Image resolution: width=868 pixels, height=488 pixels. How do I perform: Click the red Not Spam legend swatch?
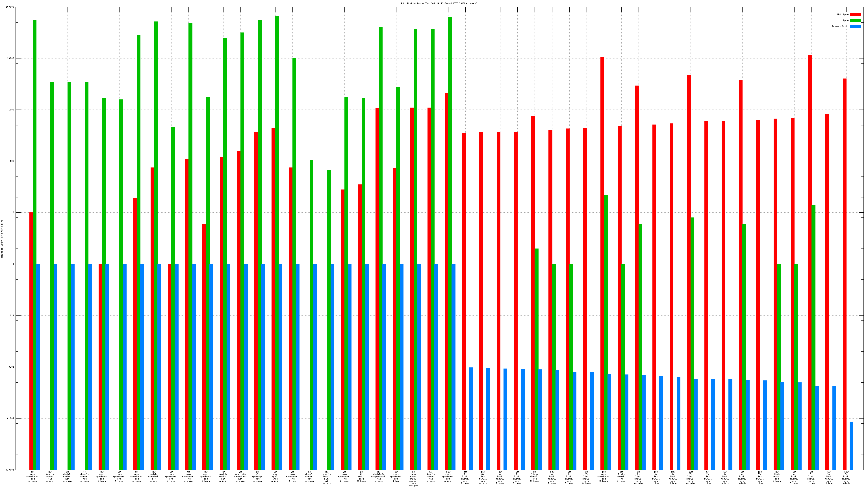tap(855, 14)
